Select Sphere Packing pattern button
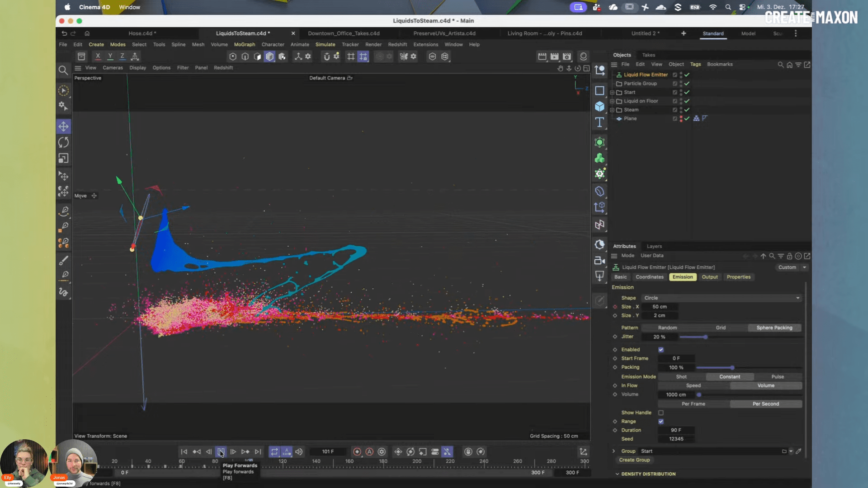The width and height of the screenshot is (868, 488). click(774, 328)
